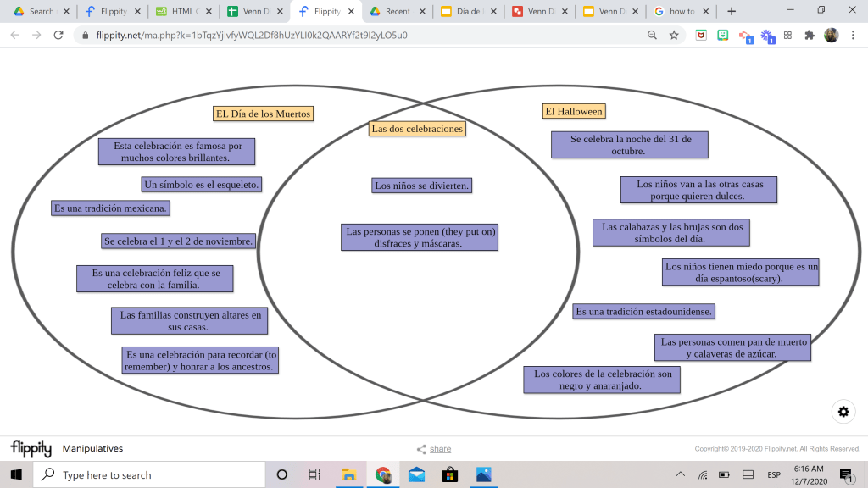The height and width of the screenshot is (488, 868).
Task: Click the zoom magnifier in address bar
Action: (652, 36)
